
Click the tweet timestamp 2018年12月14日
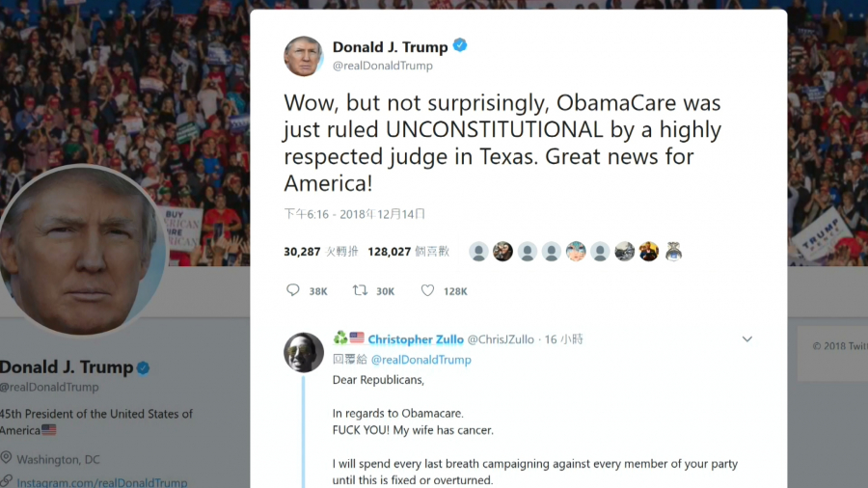(354, 214)
